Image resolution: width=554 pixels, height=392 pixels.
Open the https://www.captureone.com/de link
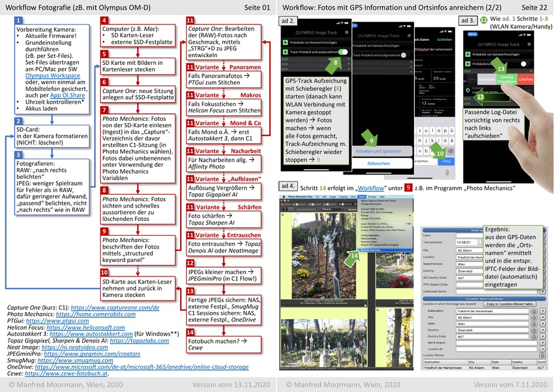115,307
